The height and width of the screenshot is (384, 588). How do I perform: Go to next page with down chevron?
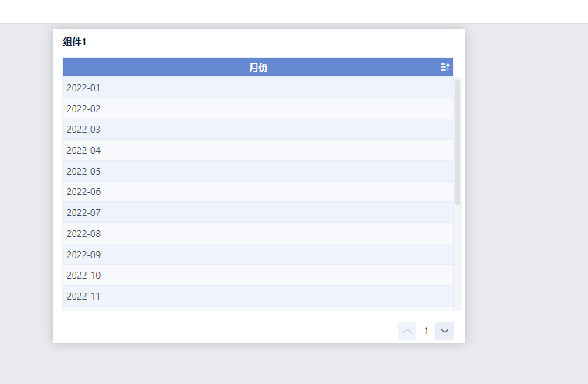tap(445, 331)
